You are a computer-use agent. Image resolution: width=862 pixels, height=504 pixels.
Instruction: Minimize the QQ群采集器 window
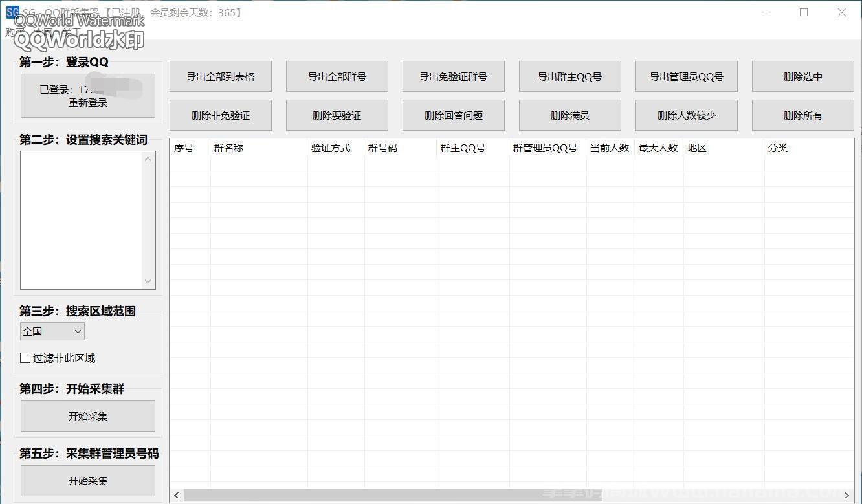pyautogui.click(x=766, y=12)
